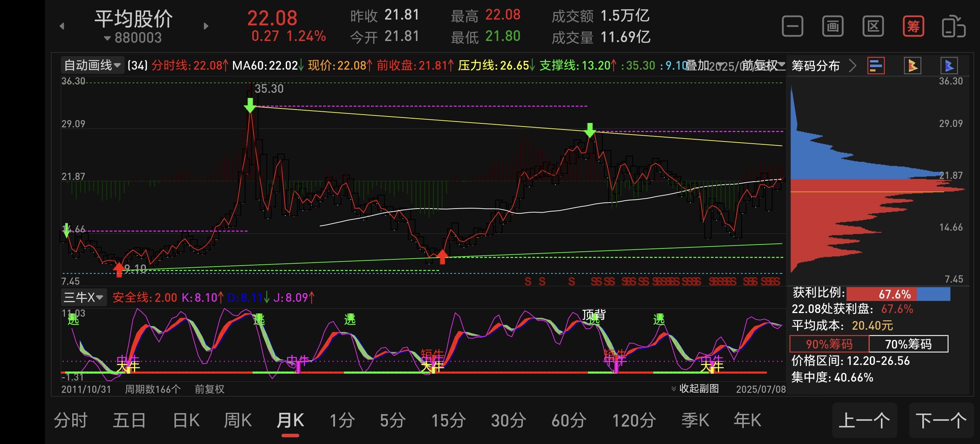The height and width of the screenshot is (444, 980).
Task: Select the orange flame chip view icon
Action: pyautogui.click(x=912, y=66)
